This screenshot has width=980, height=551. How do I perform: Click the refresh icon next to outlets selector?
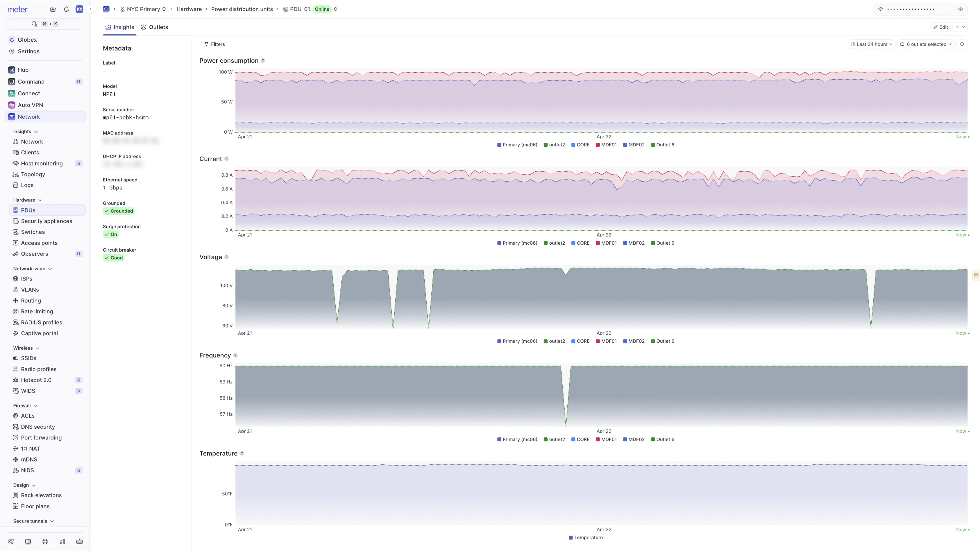tap(962, 44)
